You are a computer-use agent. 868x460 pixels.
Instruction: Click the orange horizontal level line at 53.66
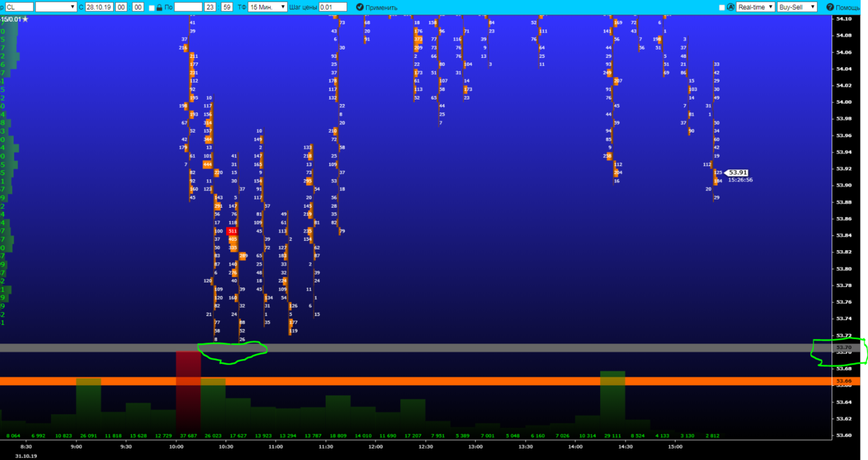(416, 381)
